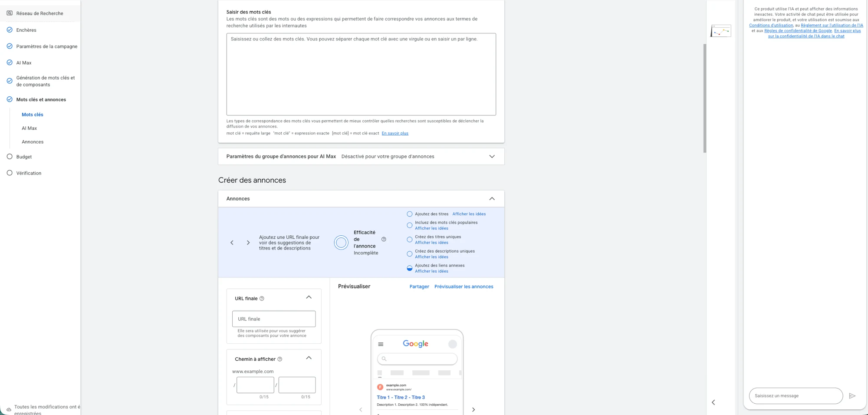Viewport: 868px width, 415px height.
Task: Click the AI Max step checkmark icon
Action: [x=10, y=63]
